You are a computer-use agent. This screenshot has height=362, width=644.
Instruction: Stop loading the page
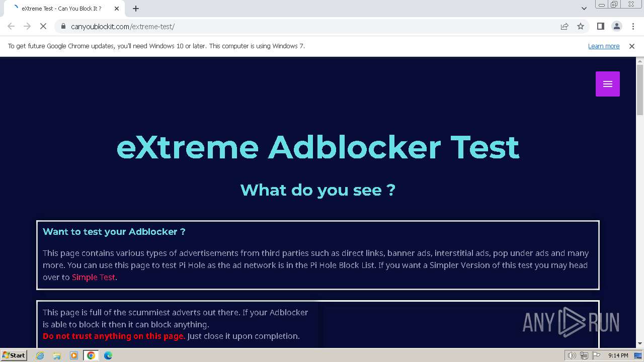pos(43,26)
